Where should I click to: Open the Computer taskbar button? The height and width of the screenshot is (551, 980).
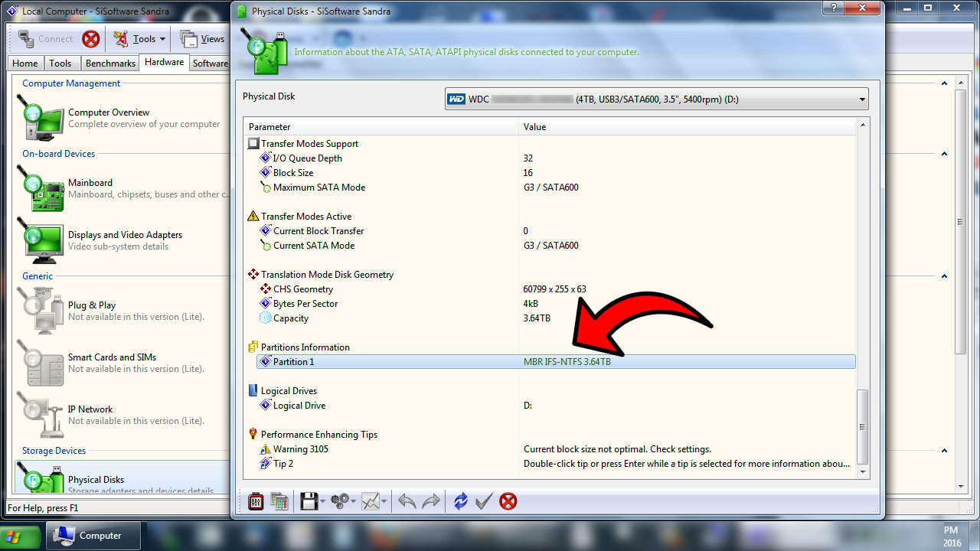(x=93, y=536)
